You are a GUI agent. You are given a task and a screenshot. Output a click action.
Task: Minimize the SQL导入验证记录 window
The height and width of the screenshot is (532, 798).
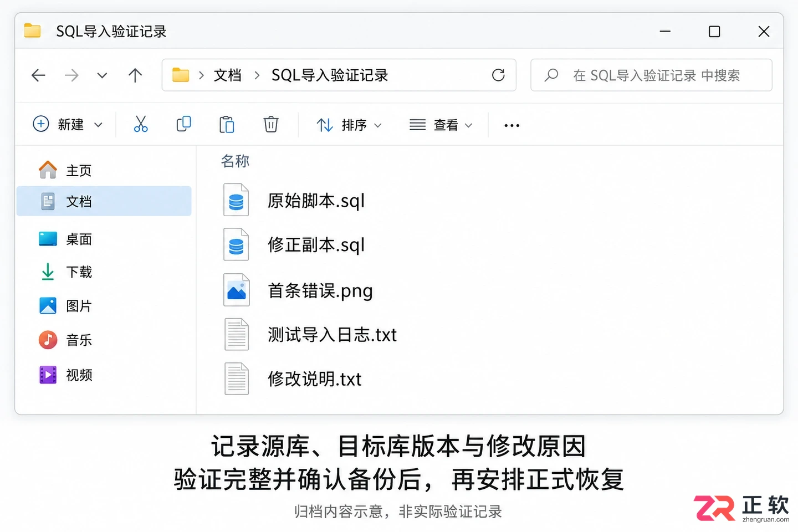665,32
